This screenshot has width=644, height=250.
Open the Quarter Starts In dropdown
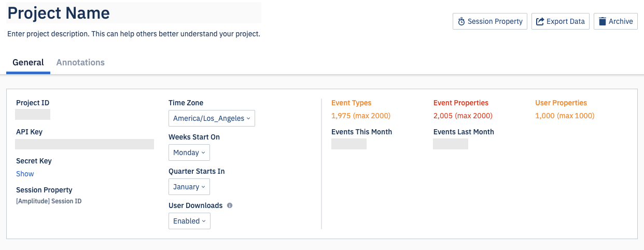tap(189, 187)
